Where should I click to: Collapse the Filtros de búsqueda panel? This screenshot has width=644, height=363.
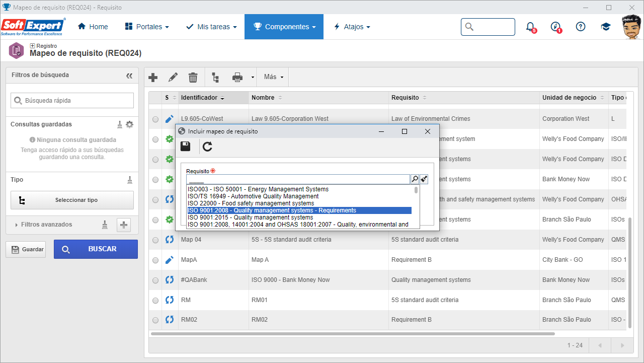pyautogui.click(x=129, y=76)
